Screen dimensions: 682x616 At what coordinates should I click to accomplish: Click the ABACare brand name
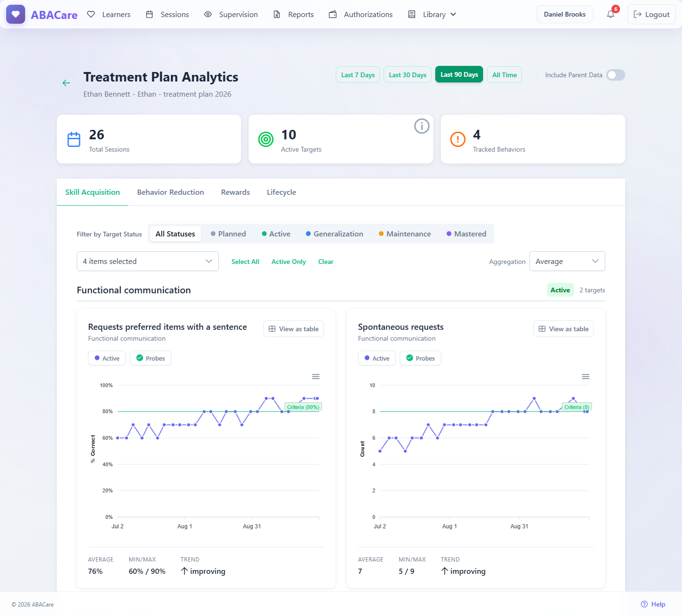pyautogui.click(x=54, y=15)
